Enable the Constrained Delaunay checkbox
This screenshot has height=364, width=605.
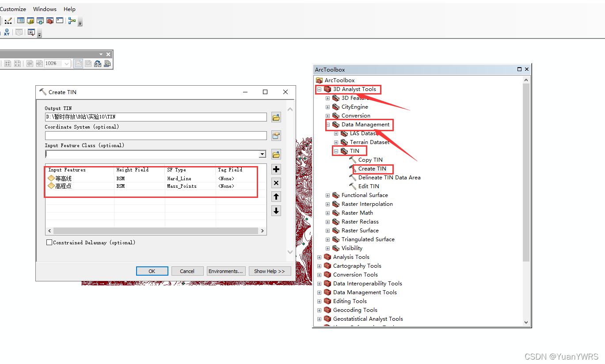click(49, 243)
